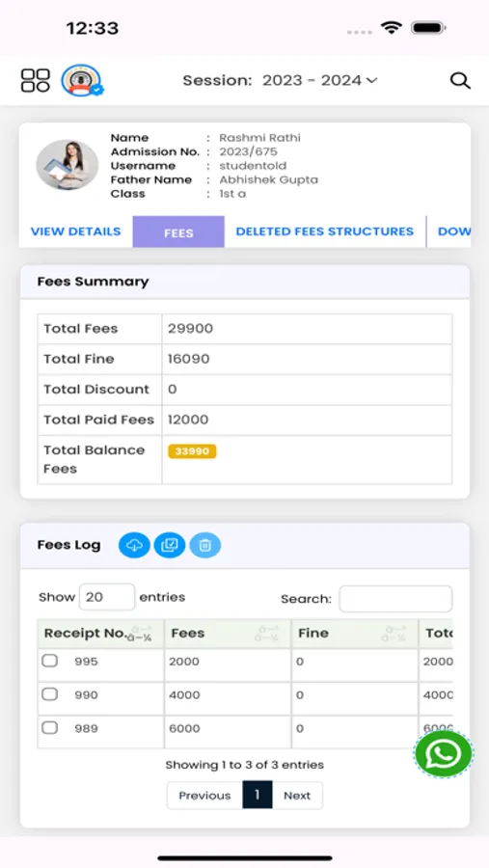Click the father name Abhishek Gupta
The height and width of the screenshot is (868, 489).
coord(268,180)
